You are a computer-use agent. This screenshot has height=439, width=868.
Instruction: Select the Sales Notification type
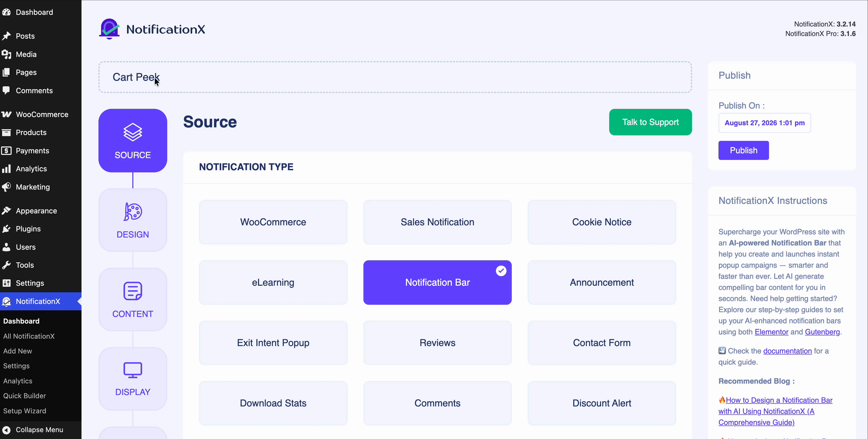click(437, 222)
